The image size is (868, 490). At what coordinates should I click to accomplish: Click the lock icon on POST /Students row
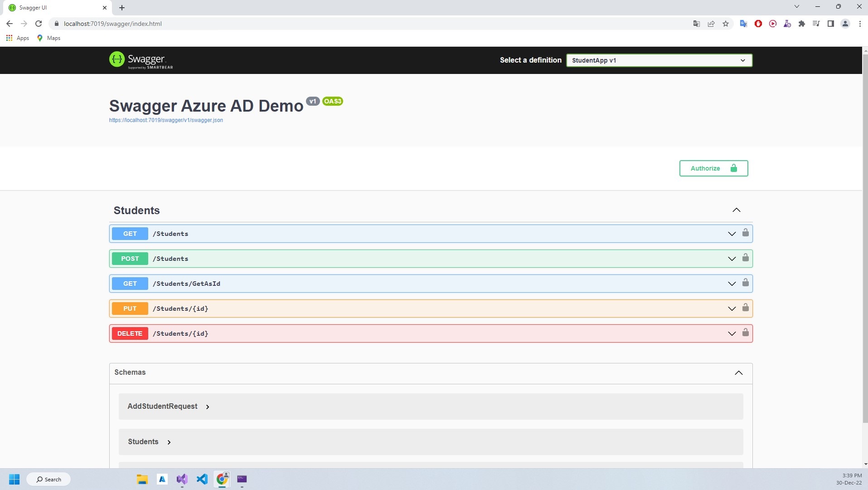[745, 258]
